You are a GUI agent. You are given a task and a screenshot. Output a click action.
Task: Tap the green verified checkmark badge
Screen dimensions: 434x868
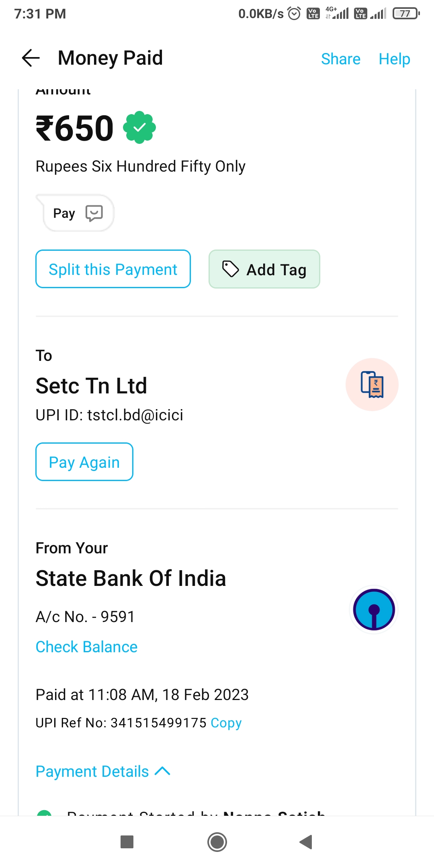(139, 128)
